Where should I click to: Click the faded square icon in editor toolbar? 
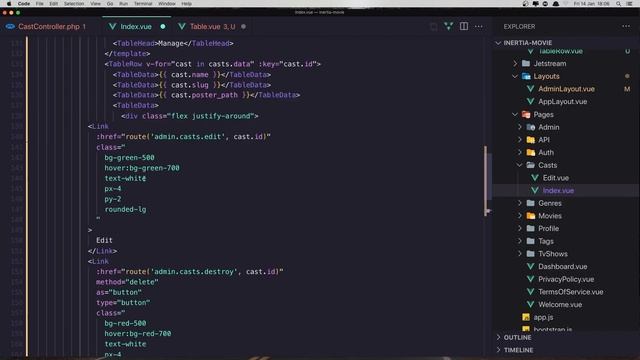[433, 27]
